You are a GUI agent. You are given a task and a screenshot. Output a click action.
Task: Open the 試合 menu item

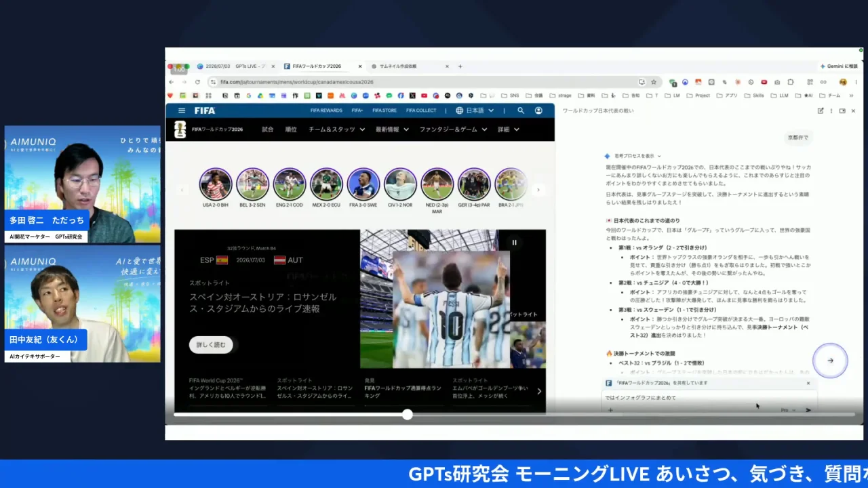click(268, 129)
